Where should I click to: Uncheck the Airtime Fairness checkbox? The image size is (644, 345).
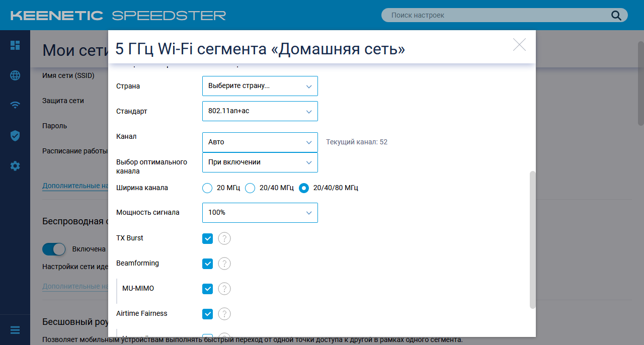tap(207, 314)
